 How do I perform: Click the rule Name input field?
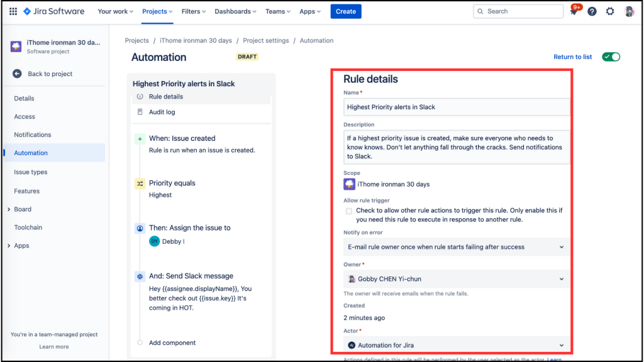pyautogui.click(x=457, y=107)
